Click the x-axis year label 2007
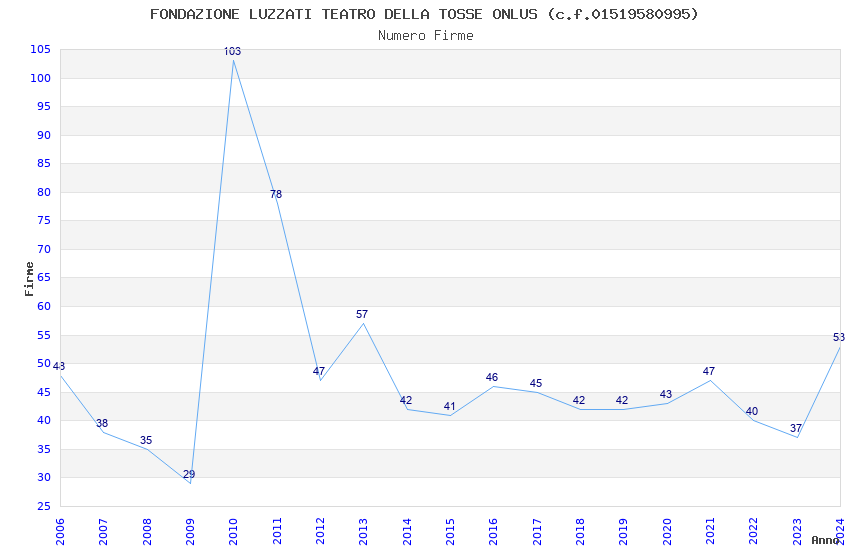Viewport: 850px width, 550px height. click(x=103, y=532)
